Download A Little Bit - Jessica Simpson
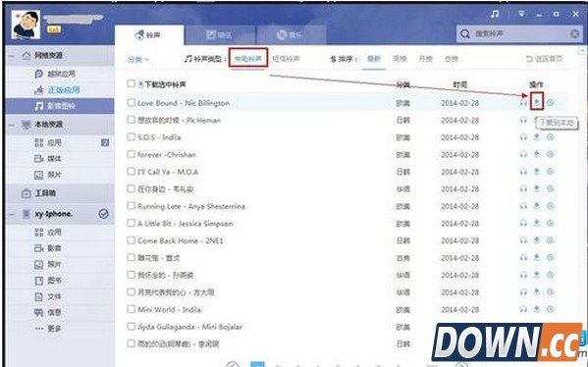 point(537,223)
